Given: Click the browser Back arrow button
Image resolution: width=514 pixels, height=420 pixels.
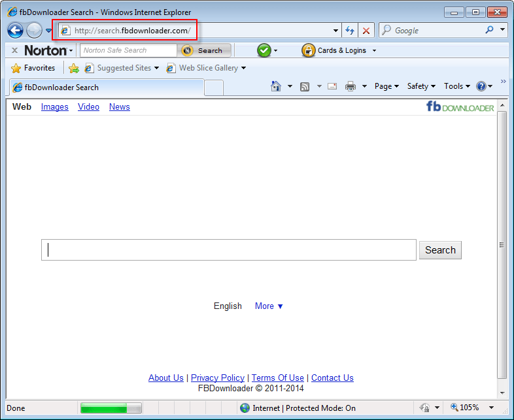Looking at the screenshot, I should [15, 31].
